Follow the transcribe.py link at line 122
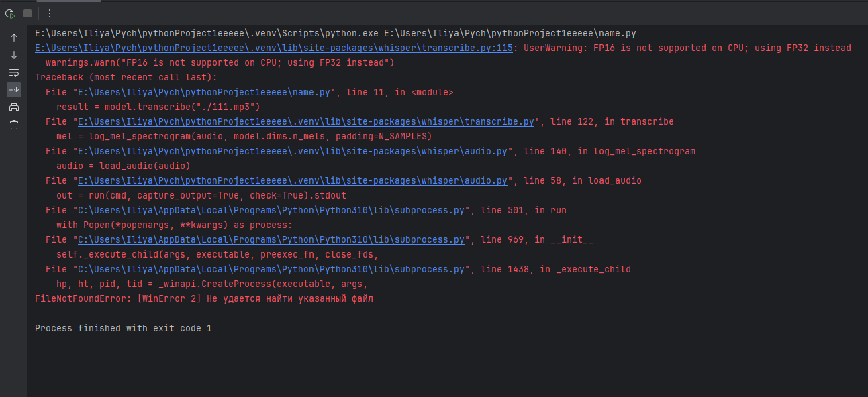Image resolution: width=868 pixels, height=397 pixels. point(306,122)
